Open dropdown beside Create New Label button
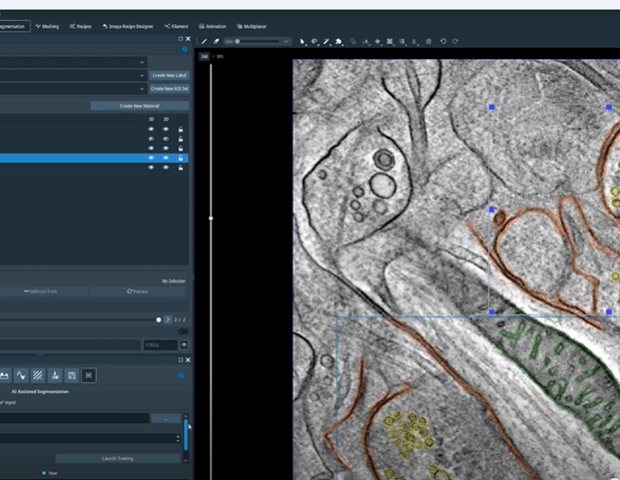The image size is (620, 480). (x=141, y=75)
